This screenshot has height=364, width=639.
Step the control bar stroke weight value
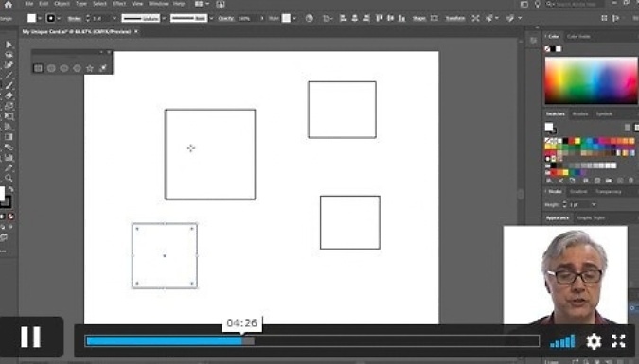click(88, 18)
